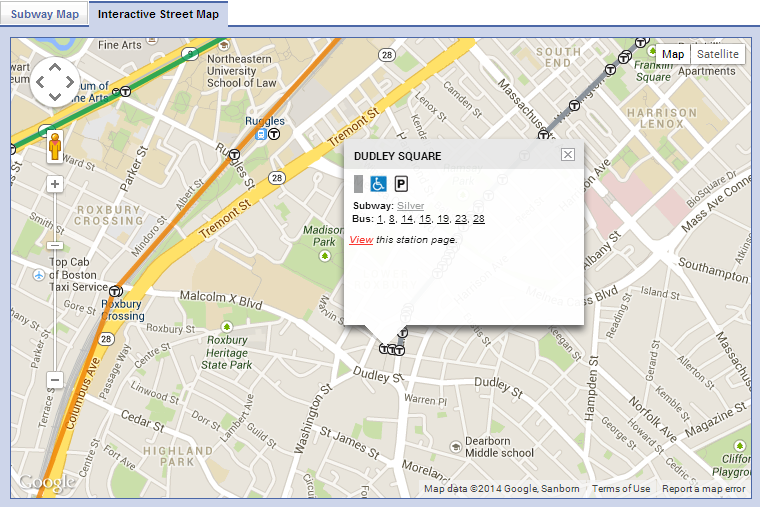Image resolution: width=761 pixels, height=509 pixels.
Task: Click the blue train icon at Ruggles
Action: [261, 134]
